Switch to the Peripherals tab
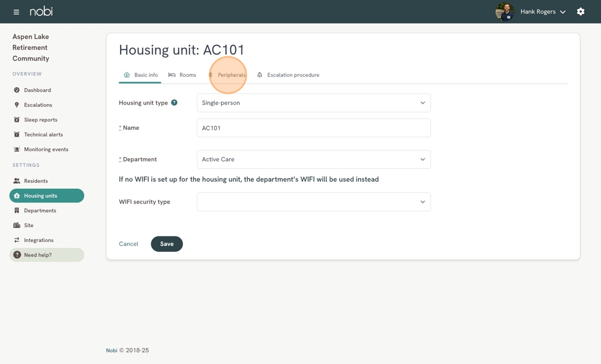This screenshot has height=364, width=601. [x=231, y=75]
